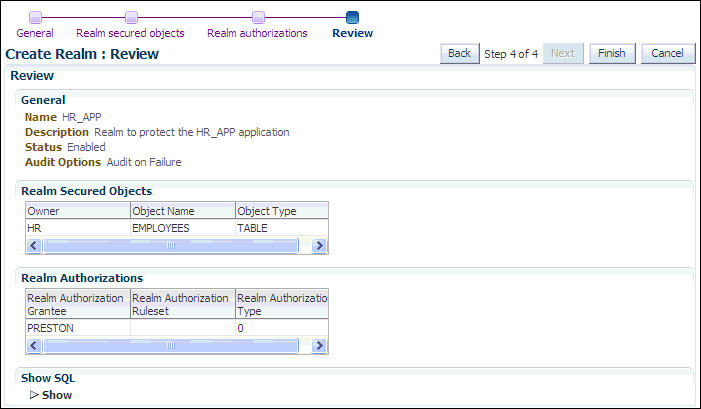Click Realm Secured Objects horizontal scrollbar thumb

pos(171,245)
